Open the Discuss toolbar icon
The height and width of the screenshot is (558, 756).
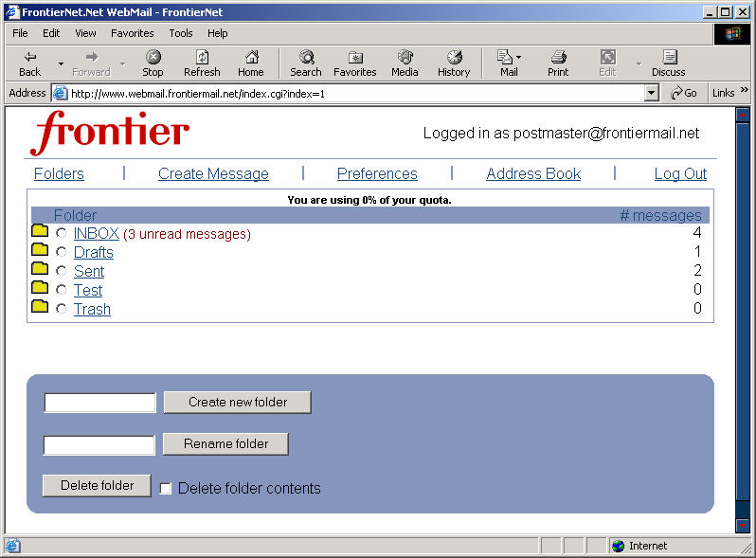[669, 57]
